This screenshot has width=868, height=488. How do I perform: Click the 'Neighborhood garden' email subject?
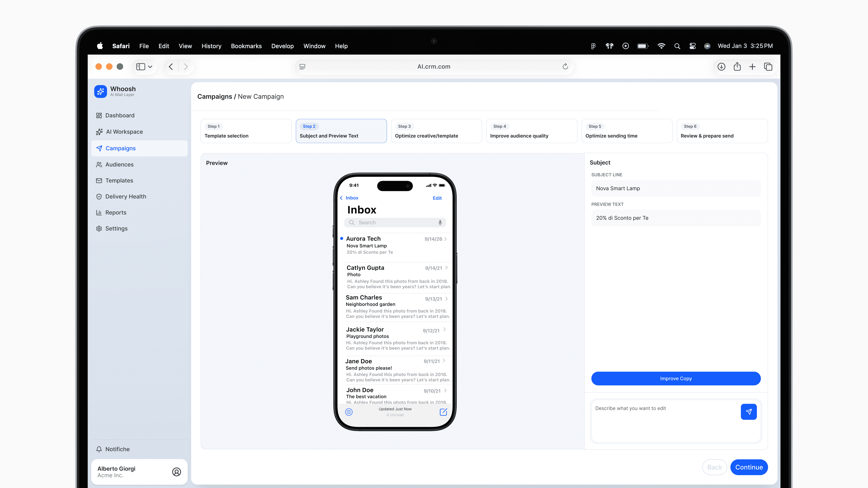coord(370,304)
